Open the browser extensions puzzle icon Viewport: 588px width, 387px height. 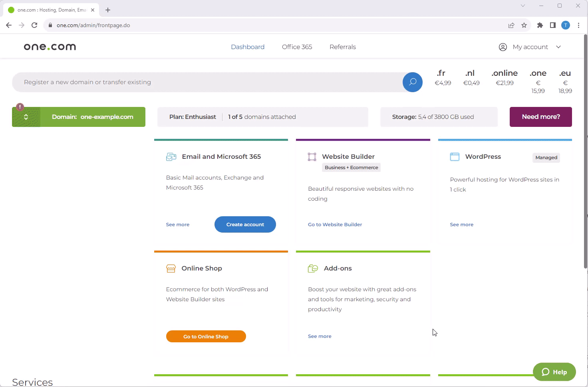(540, 25)
